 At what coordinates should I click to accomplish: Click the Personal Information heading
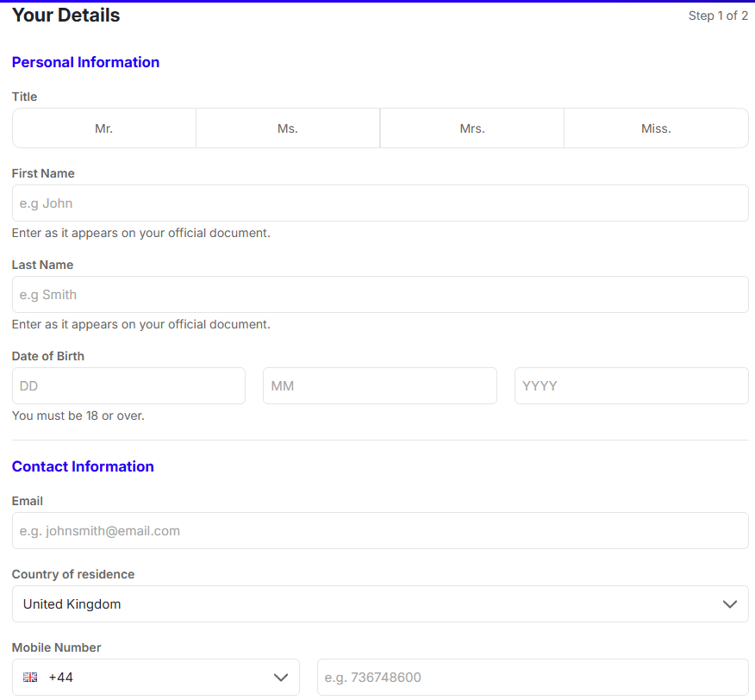point(85,62)
